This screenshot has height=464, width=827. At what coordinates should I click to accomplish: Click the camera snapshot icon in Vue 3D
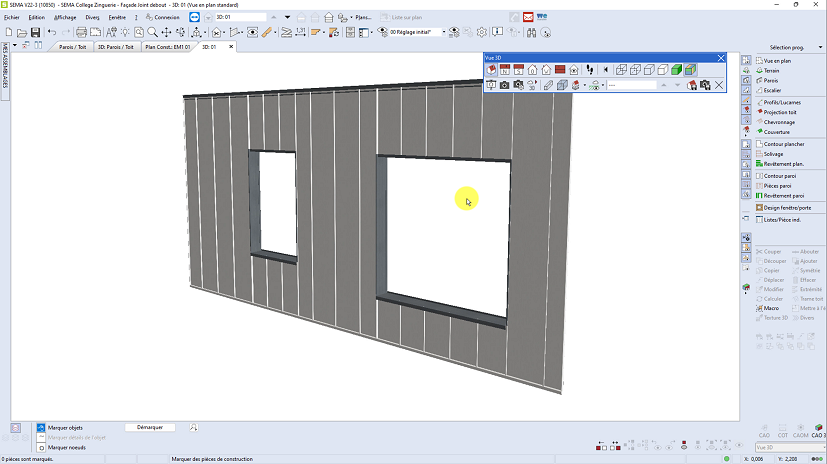(x=505, y=85)
